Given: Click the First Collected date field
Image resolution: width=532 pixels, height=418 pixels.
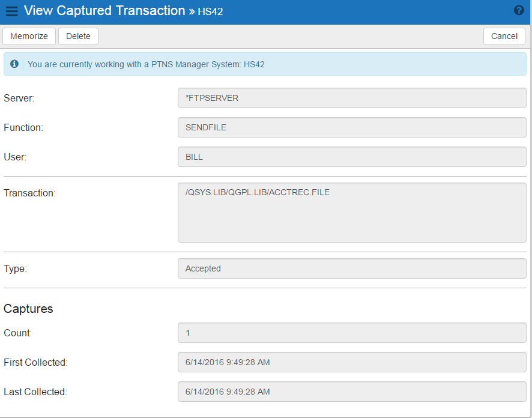Looking at the screenshot, I should [352, 362].
